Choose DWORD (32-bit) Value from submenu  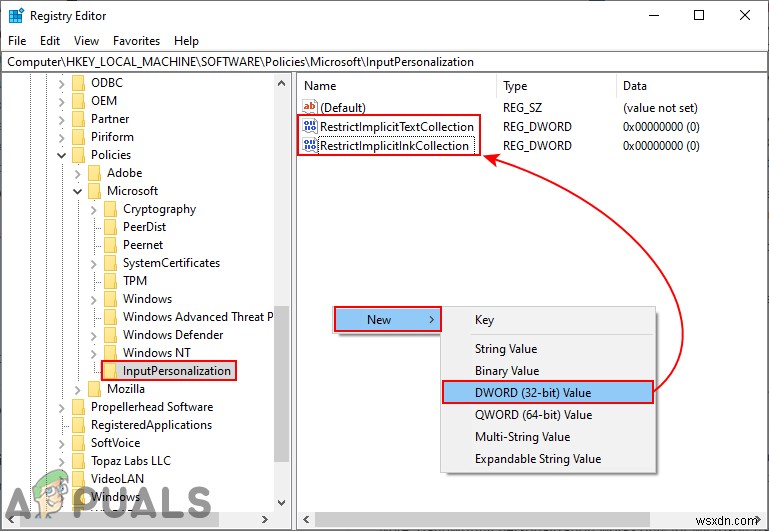(x=548, y=393)
